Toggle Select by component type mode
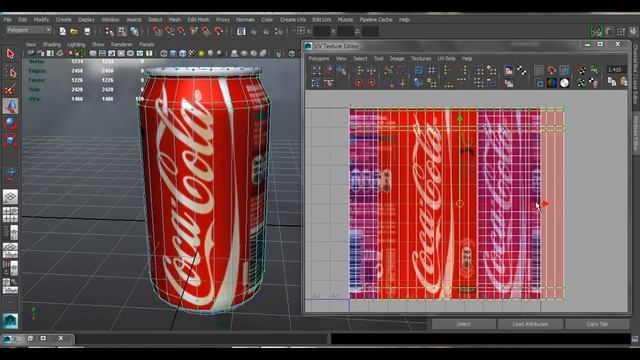The image size is (640, 360). click(134, 31)
